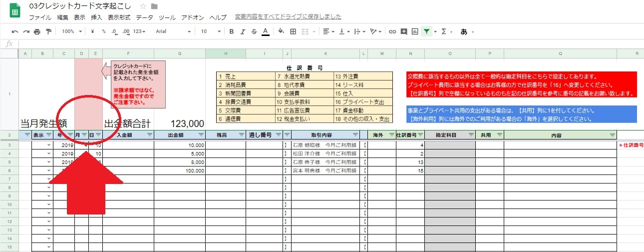Select column K header
Viewport: 644px width, 252px height.
(x=325, y=53)
